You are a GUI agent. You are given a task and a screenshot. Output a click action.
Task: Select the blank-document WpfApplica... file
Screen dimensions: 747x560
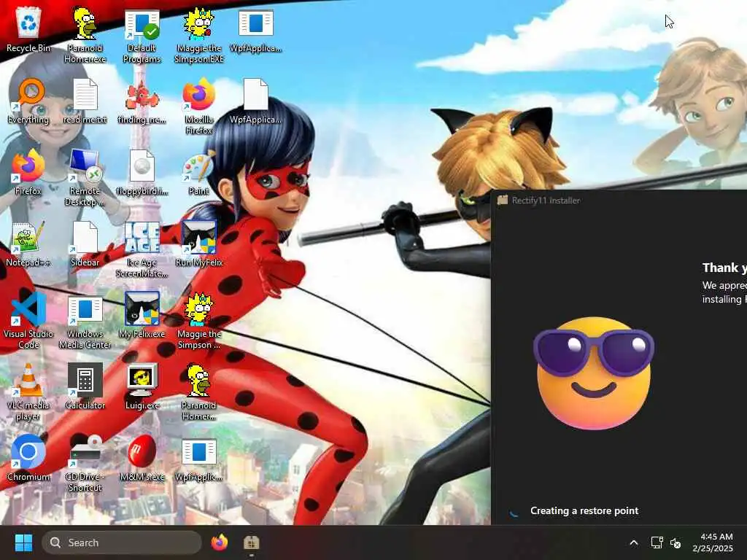[255, 101]
